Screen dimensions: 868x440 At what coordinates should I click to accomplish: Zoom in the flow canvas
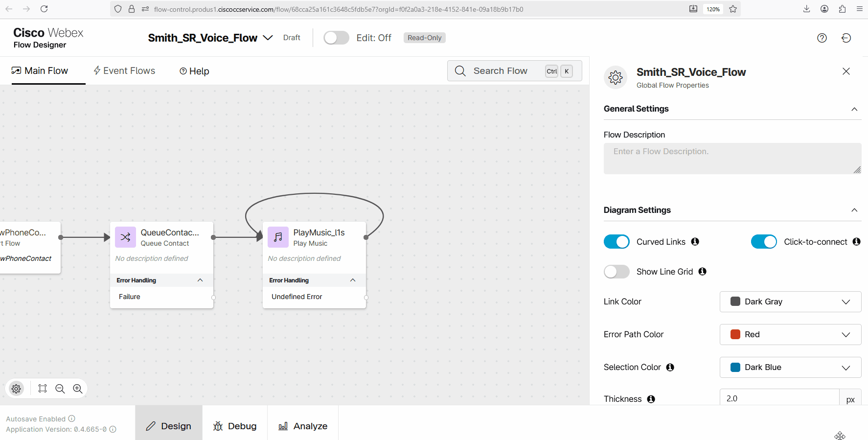[78, 389]
